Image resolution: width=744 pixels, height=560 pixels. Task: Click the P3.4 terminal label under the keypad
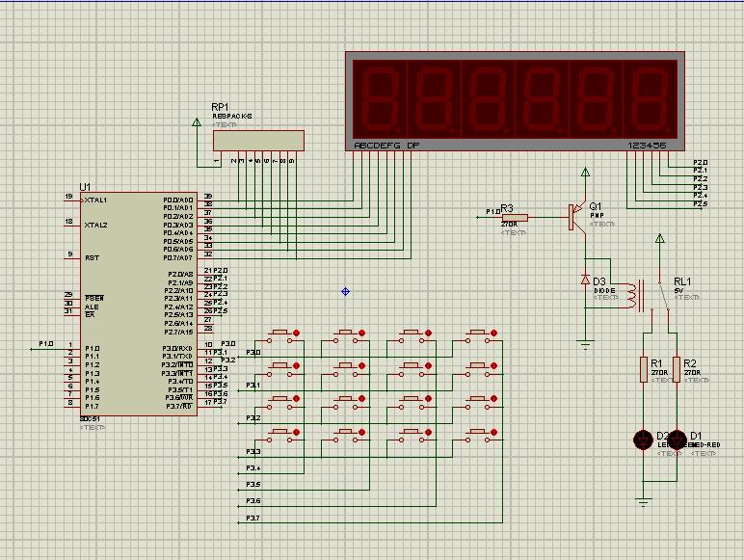click(x=252, y=468)
